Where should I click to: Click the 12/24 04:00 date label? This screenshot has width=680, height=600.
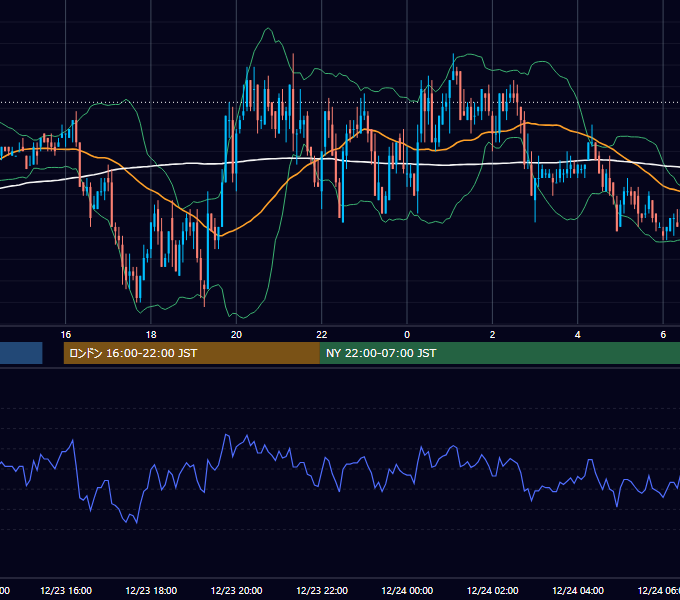578,591
